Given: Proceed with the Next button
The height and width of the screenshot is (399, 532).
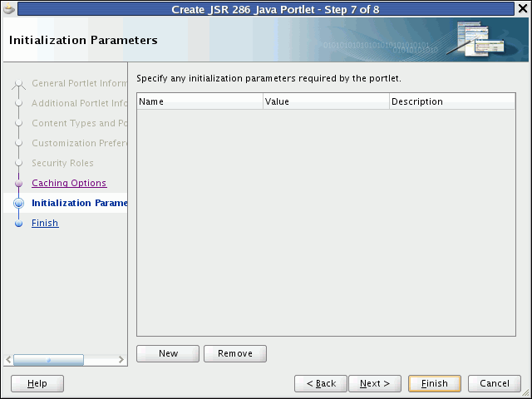Looking at the screenshot, I should tap(375, 383).
